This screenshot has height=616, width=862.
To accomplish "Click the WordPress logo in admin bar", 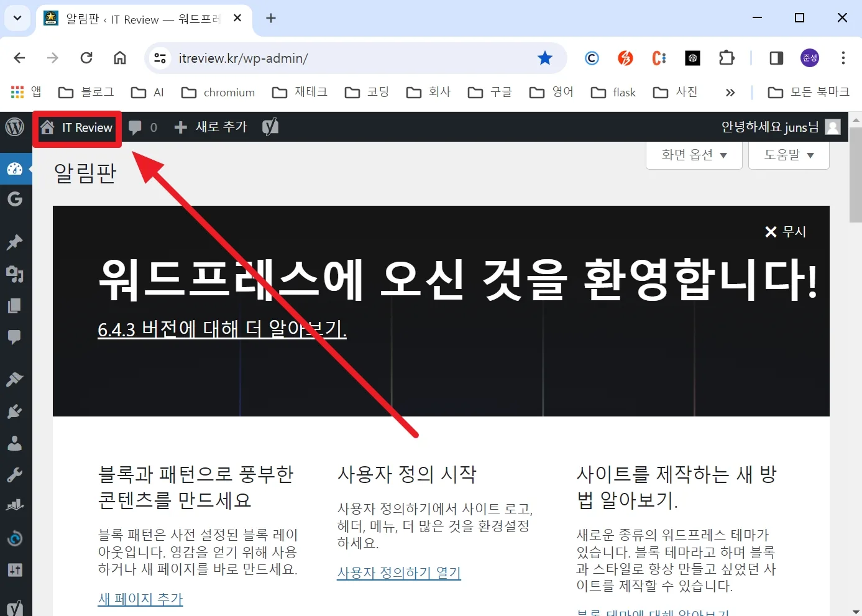I will coord(14,127).
